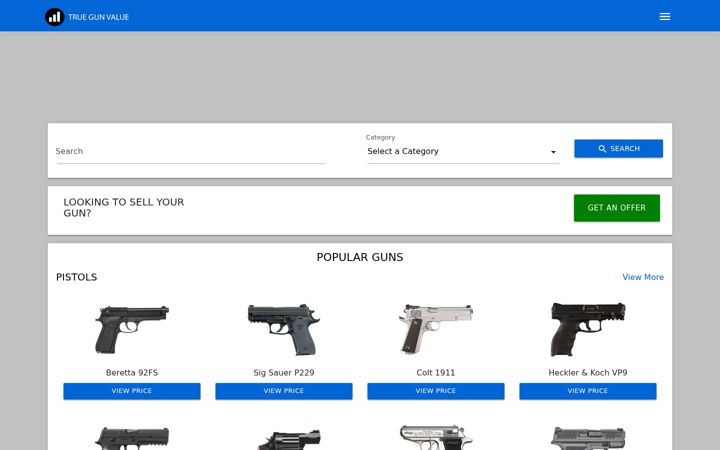Click the Colt 1911 pistol image
This screenshot has width=720, height=450.
436,329
